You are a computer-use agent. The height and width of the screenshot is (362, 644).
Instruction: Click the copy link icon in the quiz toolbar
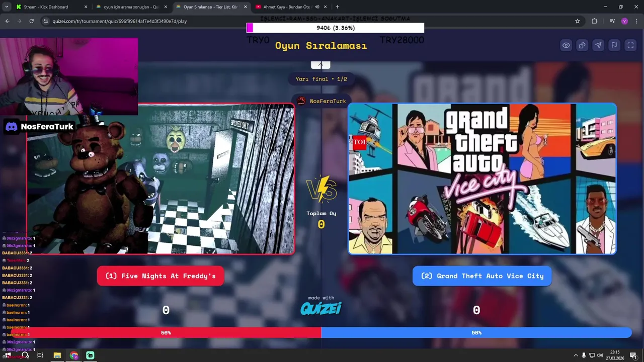click(582, 45)
